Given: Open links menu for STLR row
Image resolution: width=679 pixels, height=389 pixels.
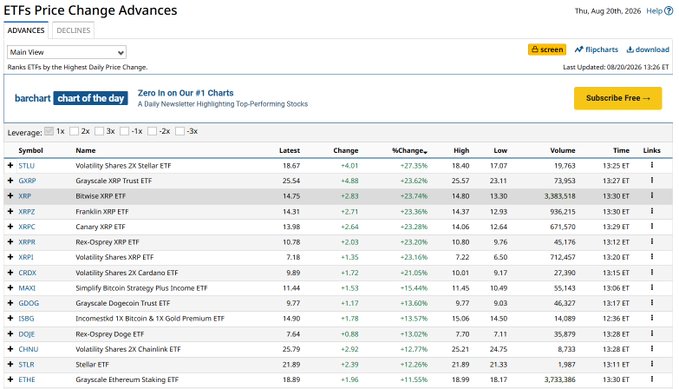Looking at the screenshot, I should tap(652, 363).
